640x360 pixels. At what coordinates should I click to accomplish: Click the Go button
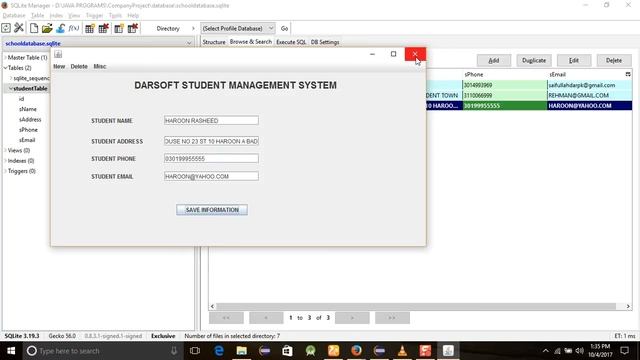click(x=284, y=29)
